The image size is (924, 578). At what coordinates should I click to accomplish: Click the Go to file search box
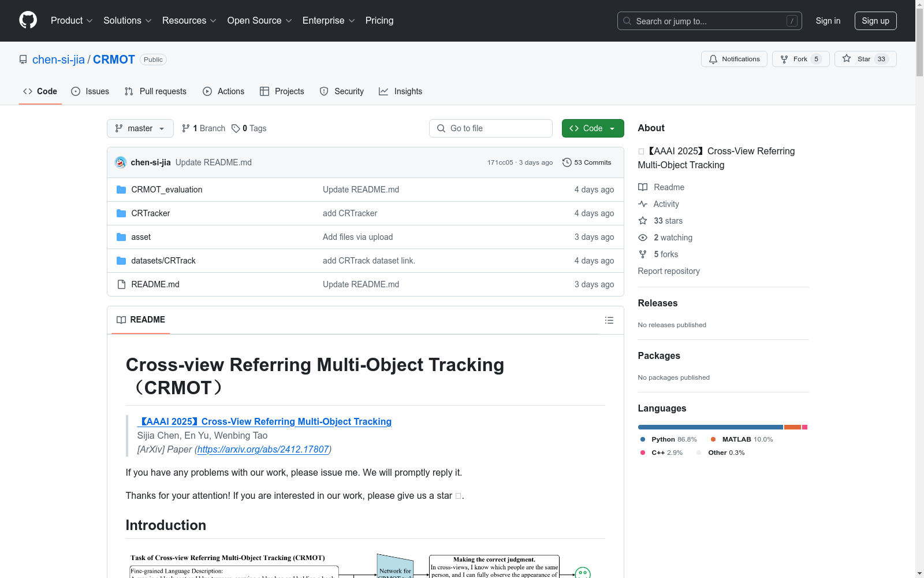click(x=491, y=128)
